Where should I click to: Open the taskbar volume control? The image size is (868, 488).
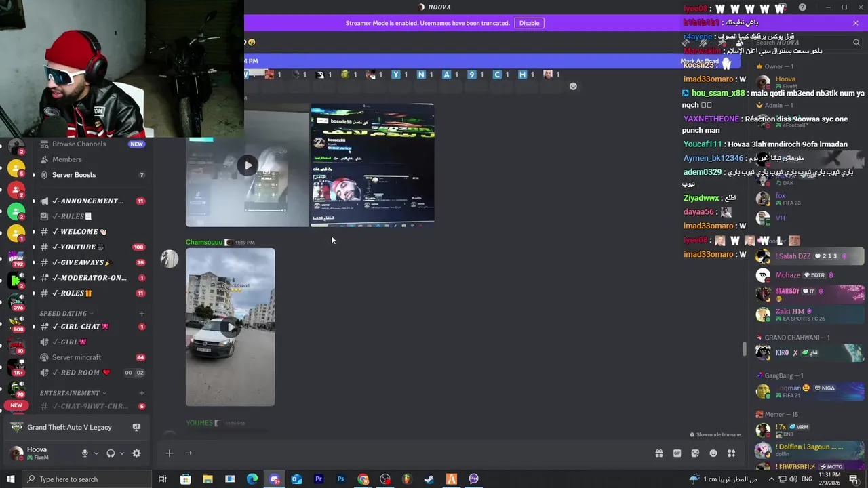794,479
